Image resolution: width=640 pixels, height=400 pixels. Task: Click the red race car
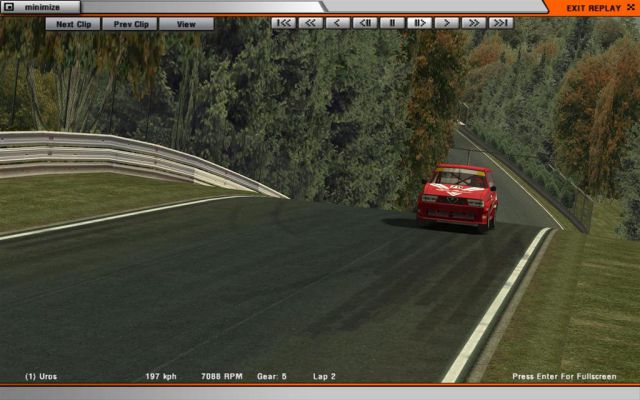coord(457,198)
